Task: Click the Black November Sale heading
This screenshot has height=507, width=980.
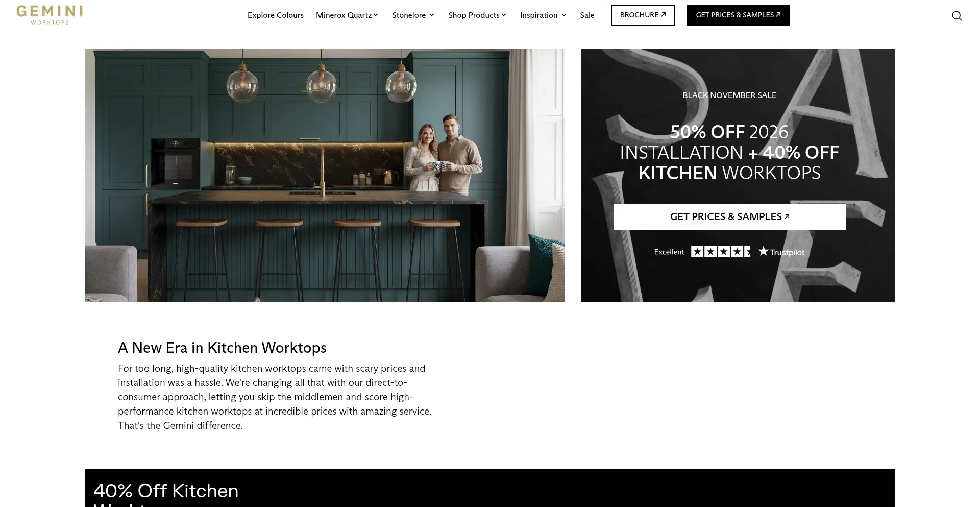Action: point(729,95)
